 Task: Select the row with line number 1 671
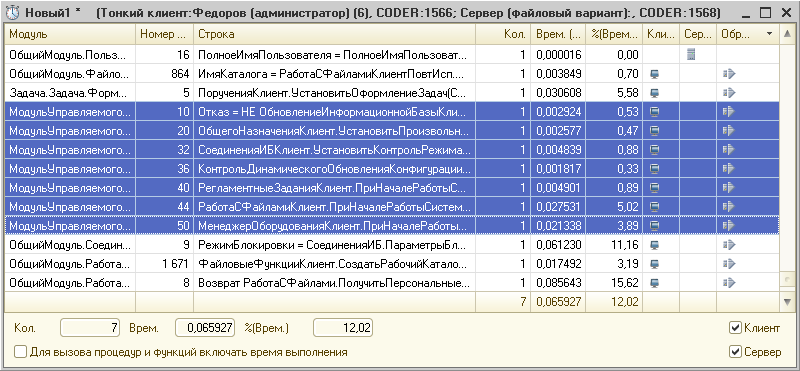click(x=392, y=264)
